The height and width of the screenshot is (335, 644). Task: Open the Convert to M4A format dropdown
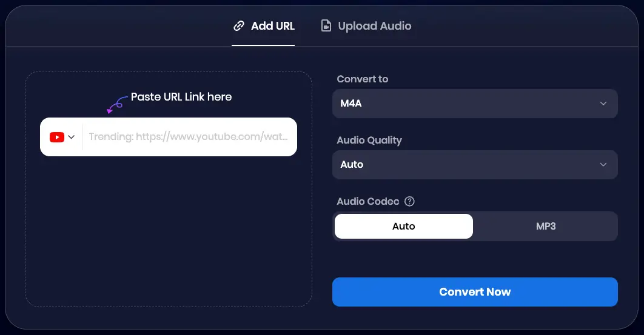pyautogui.click(x=474, y=104)
